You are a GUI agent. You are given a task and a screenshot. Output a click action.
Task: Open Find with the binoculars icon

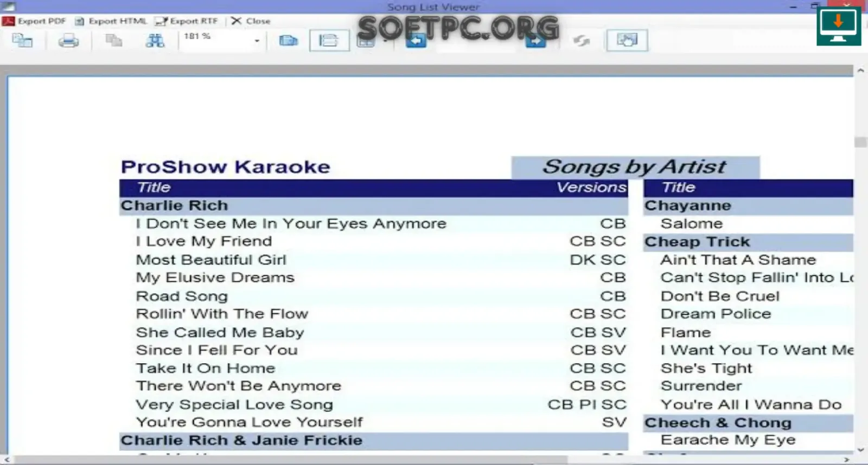coord(155,41)
